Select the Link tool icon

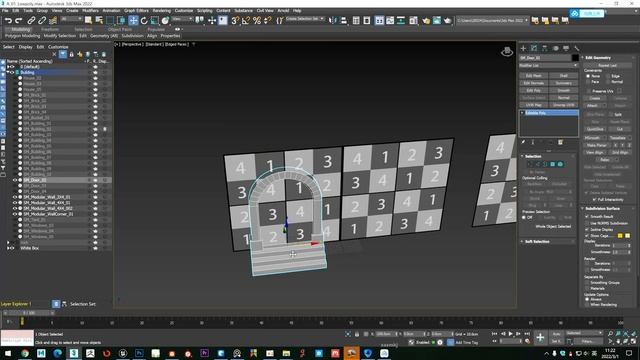click(31, 20)
